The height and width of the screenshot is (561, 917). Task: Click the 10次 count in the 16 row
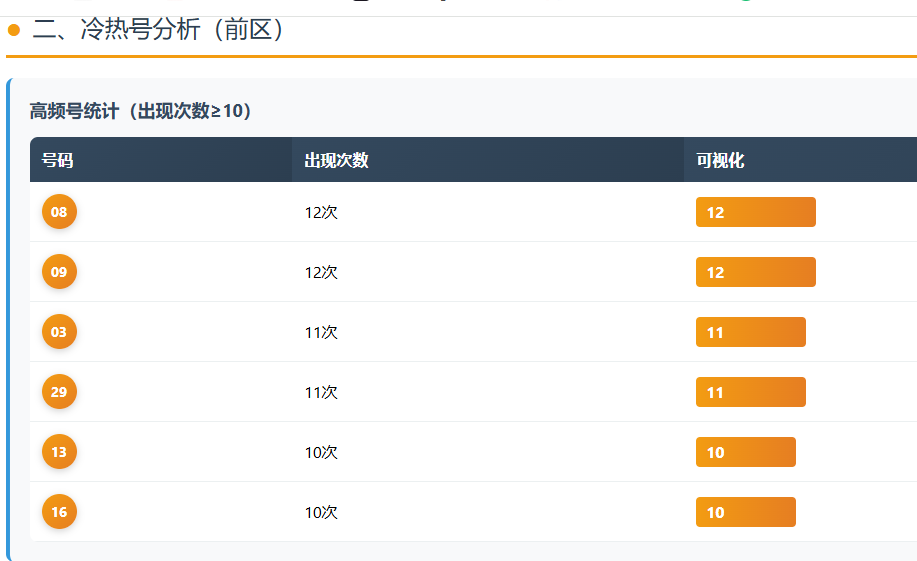tap(321, 512)
